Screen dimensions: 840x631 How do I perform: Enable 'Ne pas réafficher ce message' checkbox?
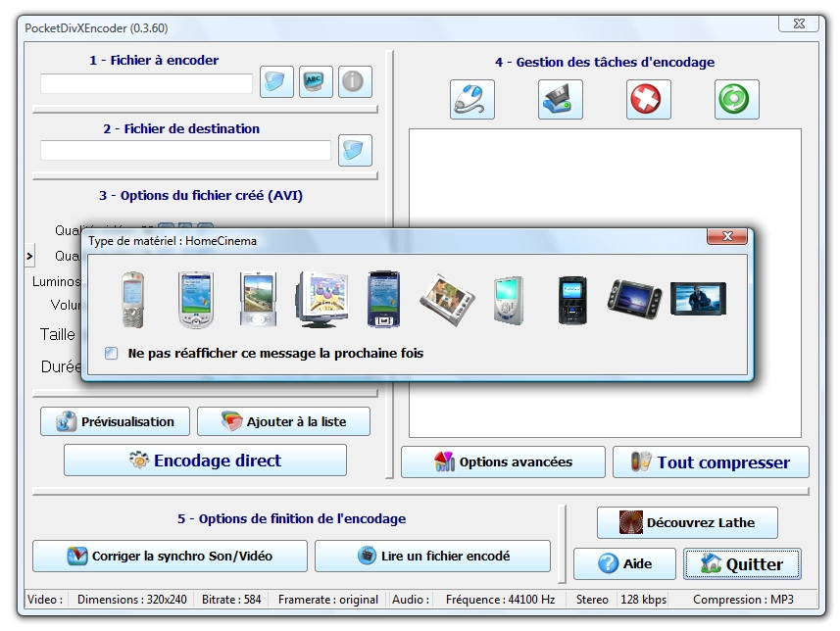[x=111, y=354]
